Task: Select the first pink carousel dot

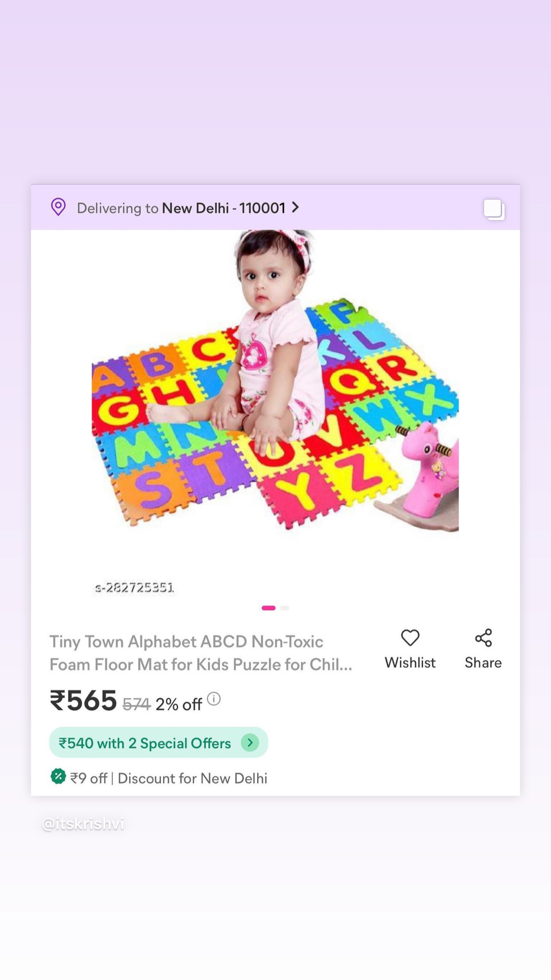Action: pos(269,608)
